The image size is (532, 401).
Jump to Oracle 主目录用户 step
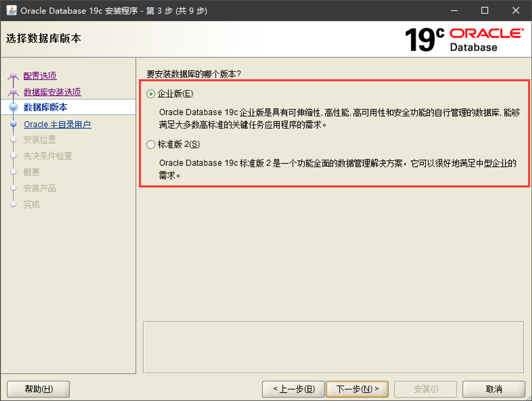[57, 124]
